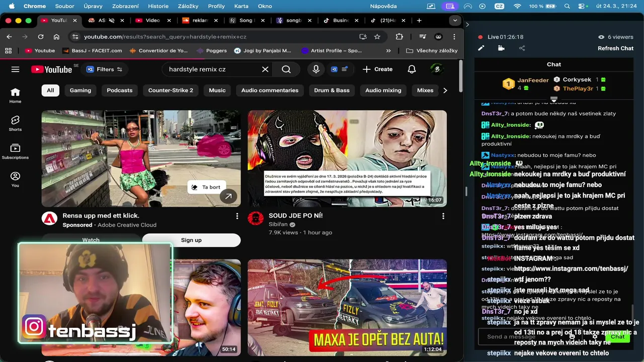
Task: Select the Audio mixing chip
Action: pyautogui.click(x=383, y=90)
